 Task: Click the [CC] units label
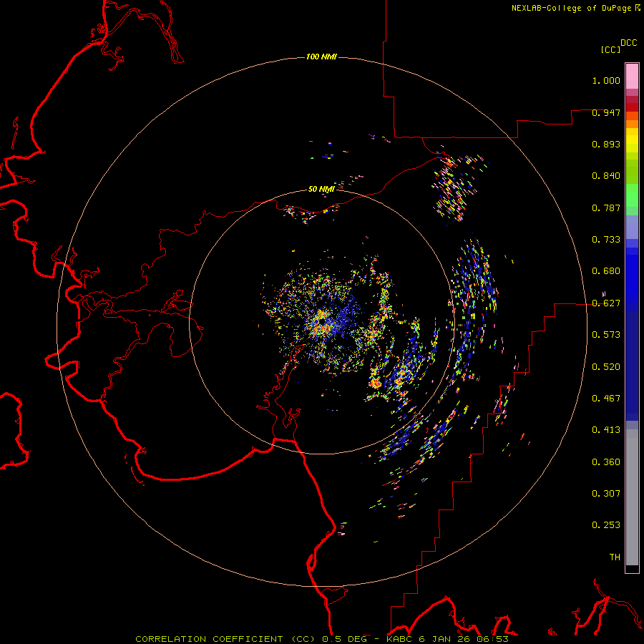610,49
